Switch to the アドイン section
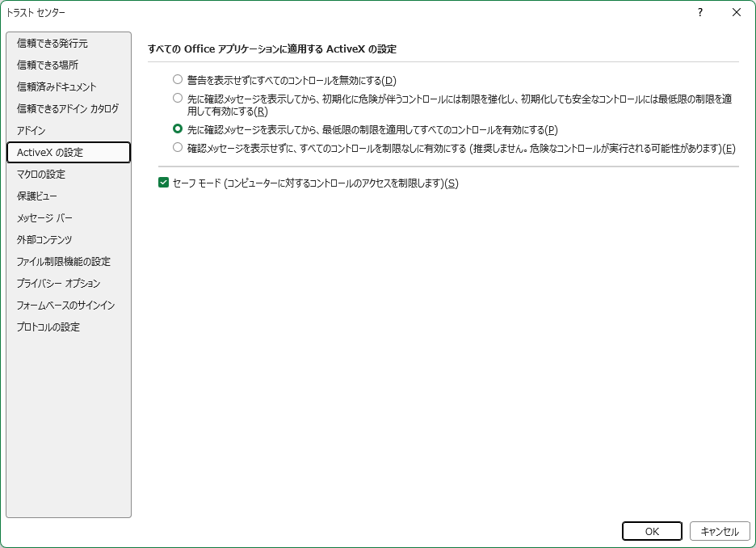The image size is (756, 548). (69, 131)
